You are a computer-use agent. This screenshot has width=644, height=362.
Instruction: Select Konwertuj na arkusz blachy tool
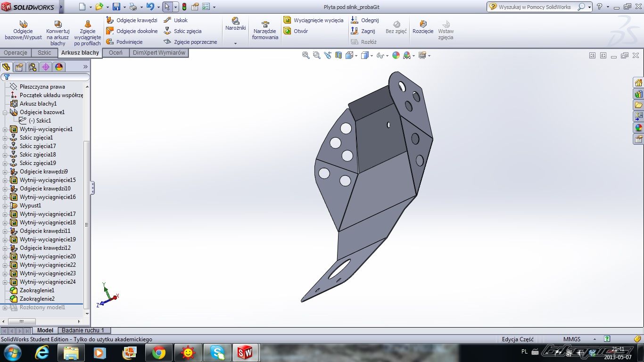(x=58, y=33)
